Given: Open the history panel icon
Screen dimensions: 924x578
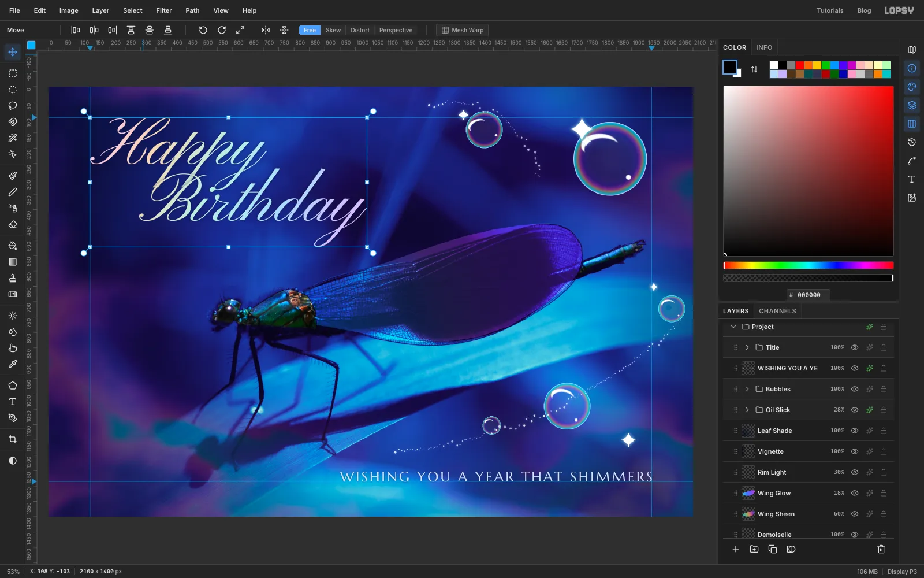Looking at the screenshot, I should (912, 142).
